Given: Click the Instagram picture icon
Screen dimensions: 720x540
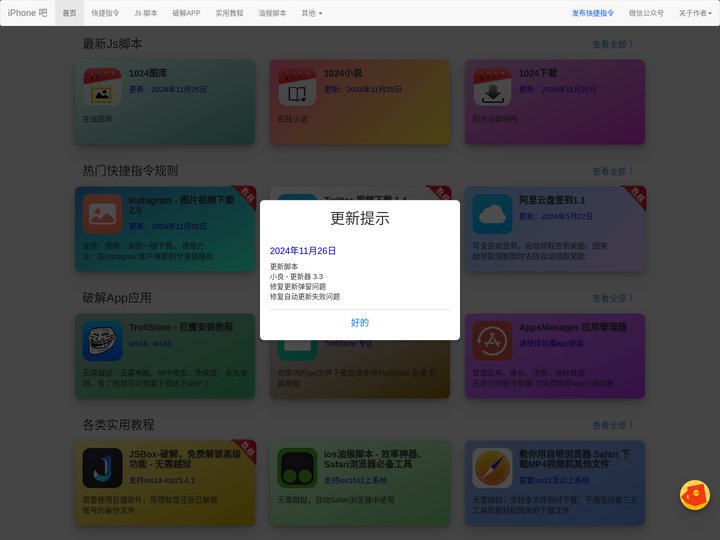Looking at the screenshot, I should tap(102, 214).
